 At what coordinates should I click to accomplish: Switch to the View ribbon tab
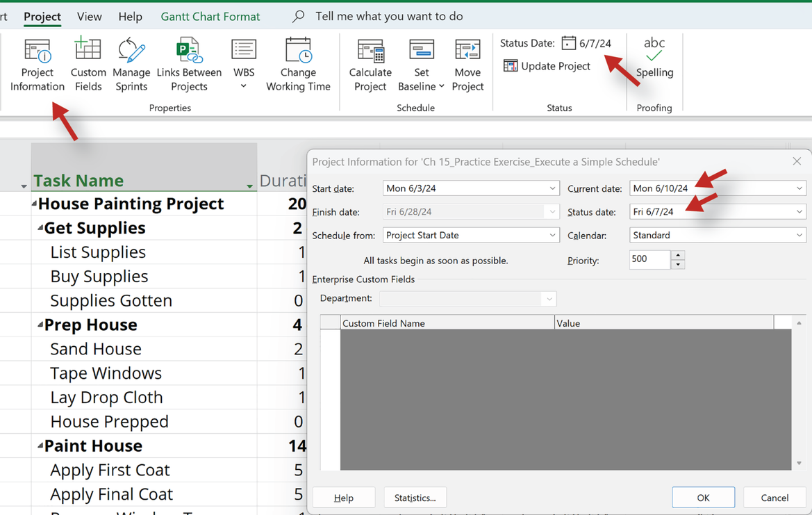(89, 17)
